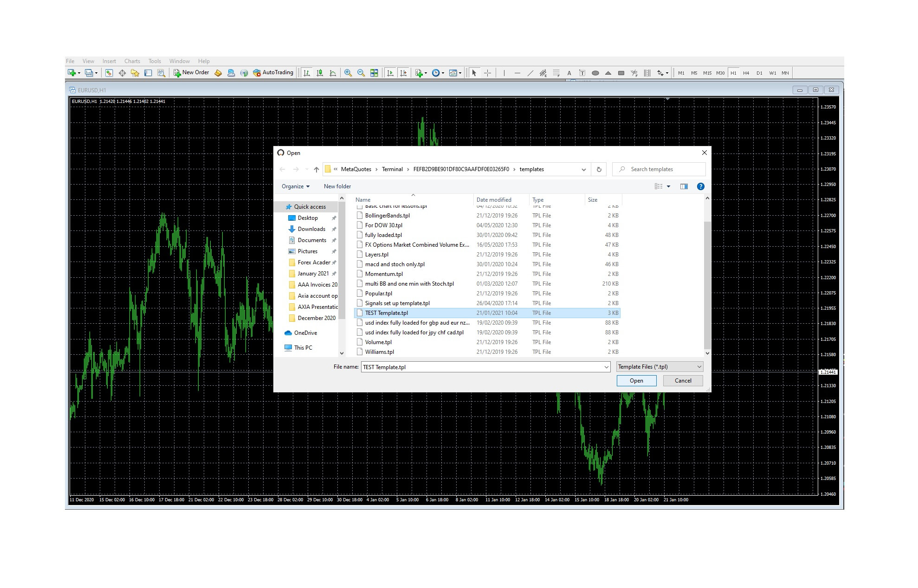
Task: Open the Strategy Tester magnifier icon
Action: click(x=161, y=73)
